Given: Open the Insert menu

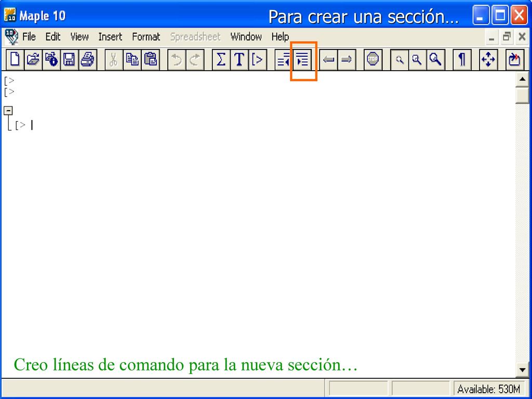Looking at the screenshot, I should [110, 37].
